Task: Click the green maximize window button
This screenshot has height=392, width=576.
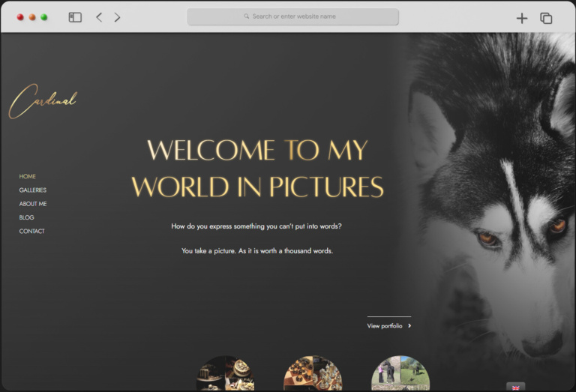Action: [x=44, y=17]
